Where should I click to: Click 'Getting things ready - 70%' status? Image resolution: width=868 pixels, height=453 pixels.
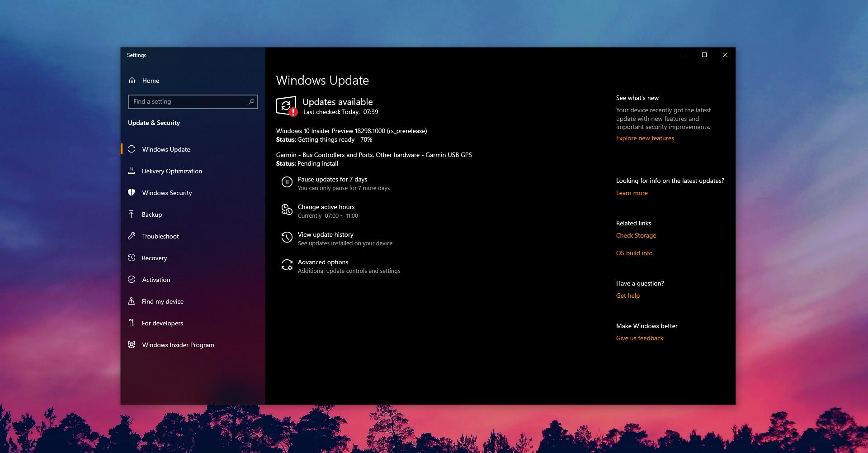[x=335, y=139]
